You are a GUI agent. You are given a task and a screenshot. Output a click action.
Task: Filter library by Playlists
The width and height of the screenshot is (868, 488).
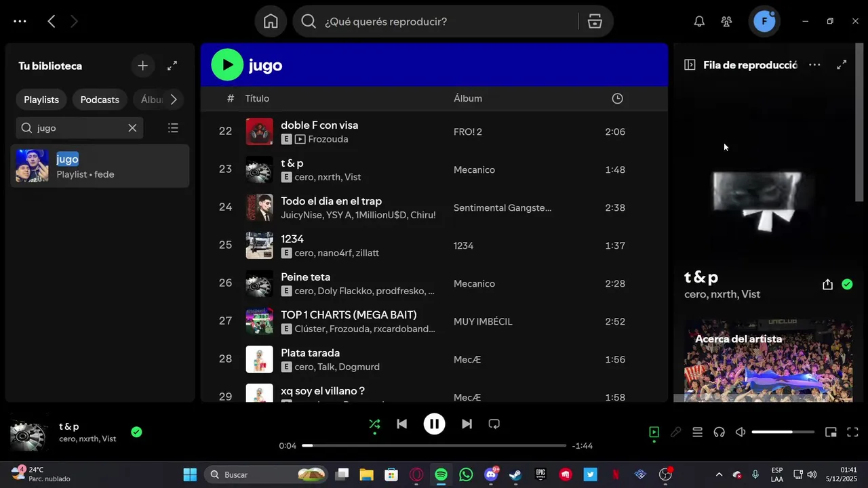41,100
